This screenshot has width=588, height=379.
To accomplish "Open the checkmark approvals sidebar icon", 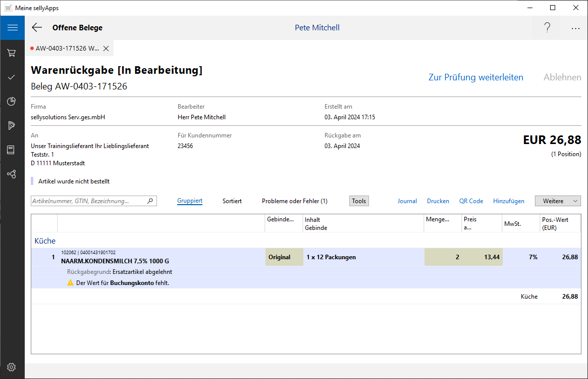I will point(12,77).
